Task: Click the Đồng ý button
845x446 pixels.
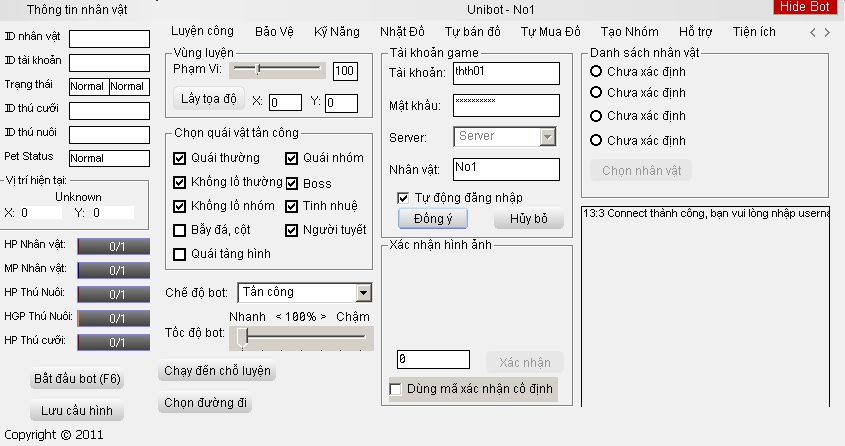Action: coord(433,219)
